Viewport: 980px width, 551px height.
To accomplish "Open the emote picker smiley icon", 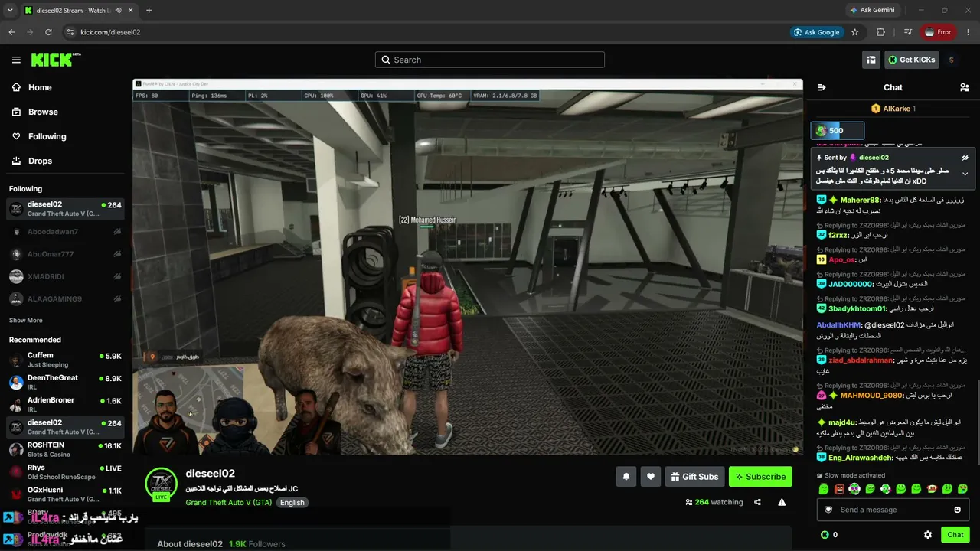I will (x=958, y=510).
